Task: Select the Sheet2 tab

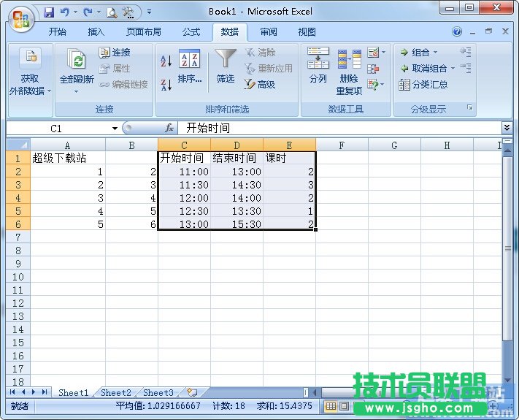Action: 116,392
